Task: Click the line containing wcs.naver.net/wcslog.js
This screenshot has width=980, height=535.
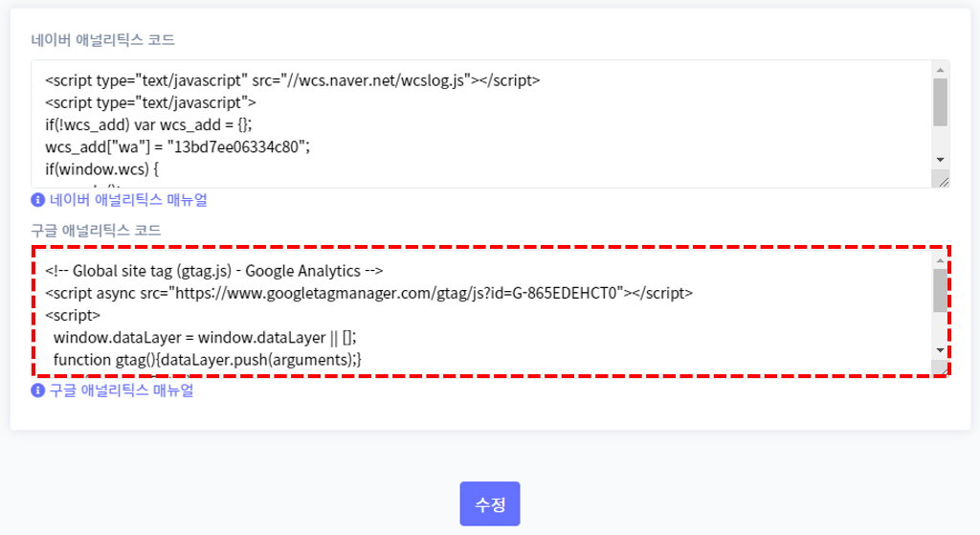Action: click(293, 80)
